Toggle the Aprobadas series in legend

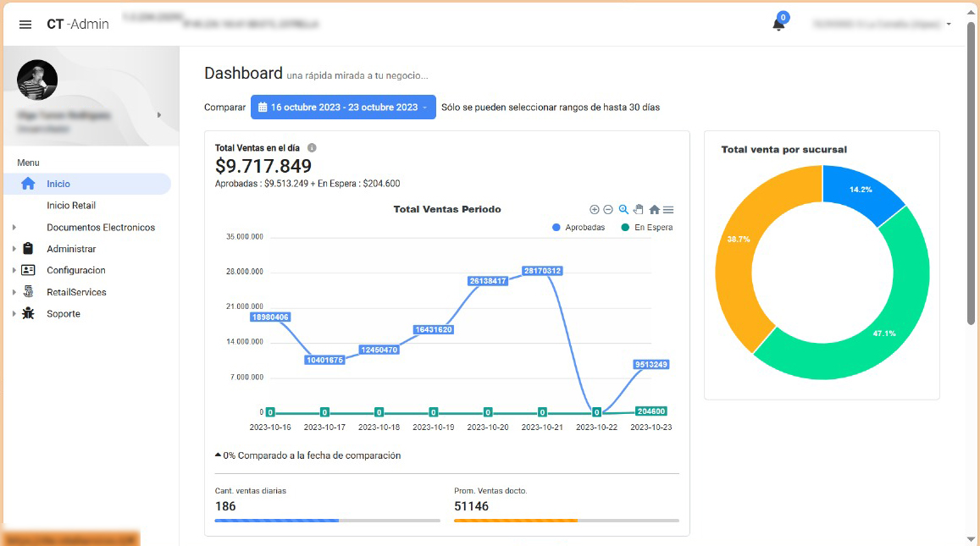(x=579, y=228)
